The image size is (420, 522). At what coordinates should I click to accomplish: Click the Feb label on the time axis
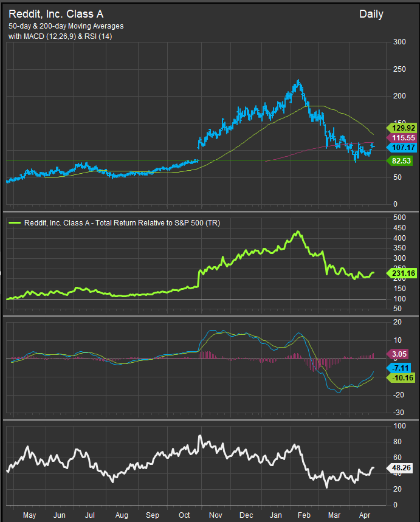(x=304, y=515)
